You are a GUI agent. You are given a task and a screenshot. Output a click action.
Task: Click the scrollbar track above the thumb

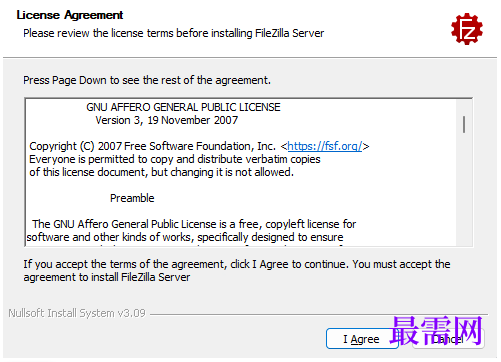click(x=464, y=107)
